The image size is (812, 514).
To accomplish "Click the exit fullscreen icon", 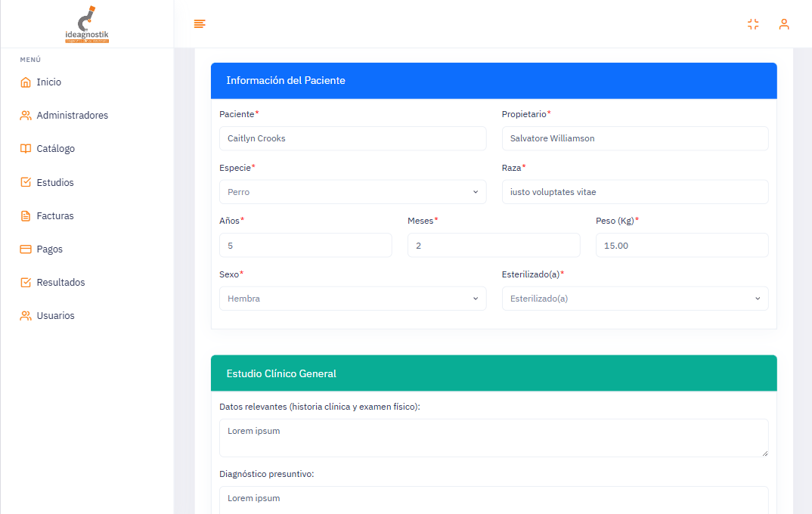I will (x=753, y=24).
